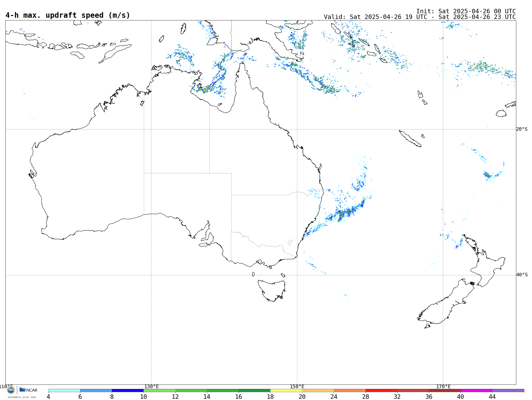The image size is (532, 400).
Task: Click the green 14–16 colorbar segment
Action: [223, 391]
